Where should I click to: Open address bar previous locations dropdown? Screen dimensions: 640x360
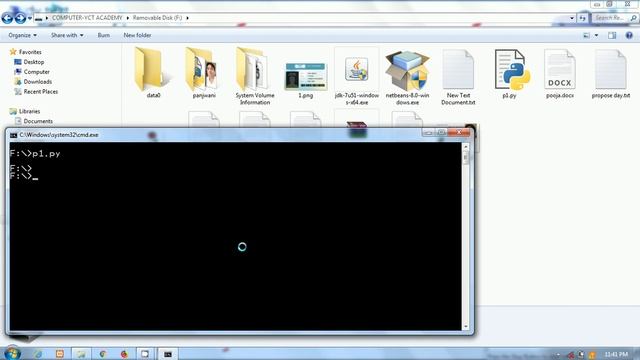(572, 18)
